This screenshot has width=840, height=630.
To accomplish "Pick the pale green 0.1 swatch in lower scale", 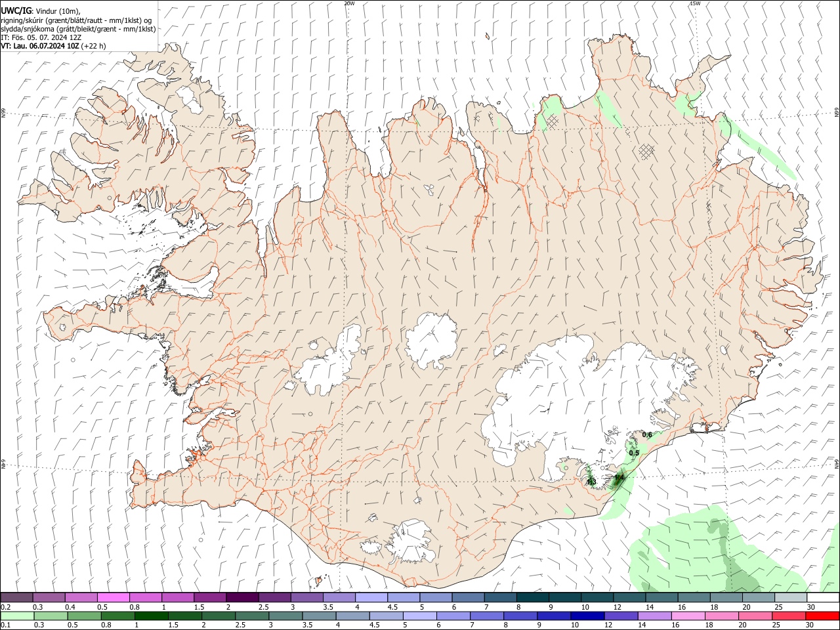I will point(17,616).
